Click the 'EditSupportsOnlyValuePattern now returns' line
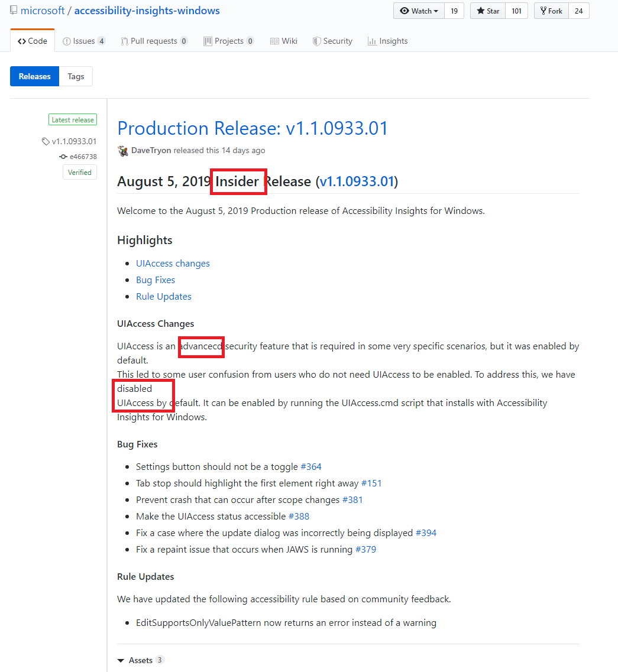This screenshot has height=672, width=618. (x=286, y=623)
